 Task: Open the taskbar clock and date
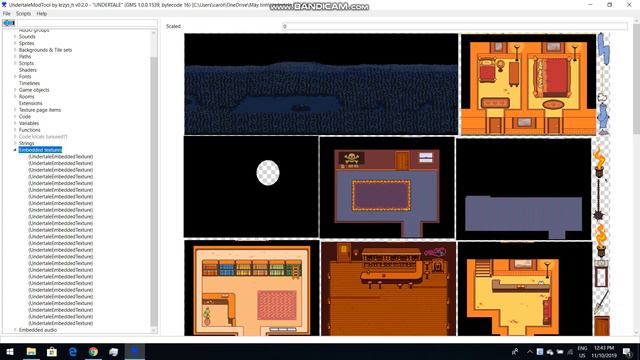coord(604,352)
